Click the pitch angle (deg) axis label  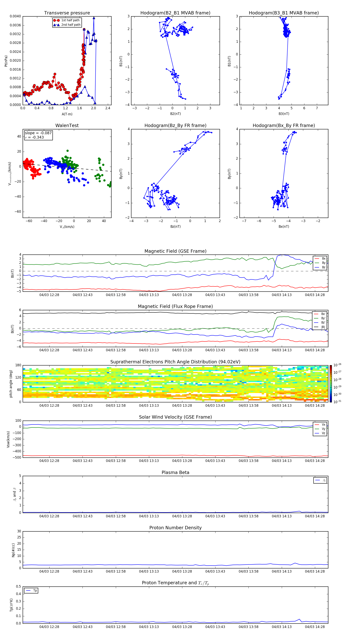tap(11, 384)
